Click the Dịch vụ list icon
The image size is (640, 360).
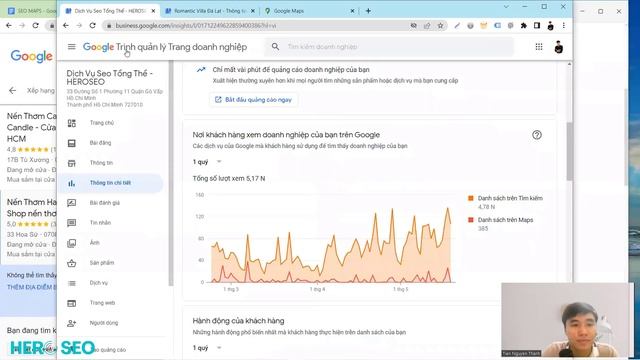click(72, 283)
